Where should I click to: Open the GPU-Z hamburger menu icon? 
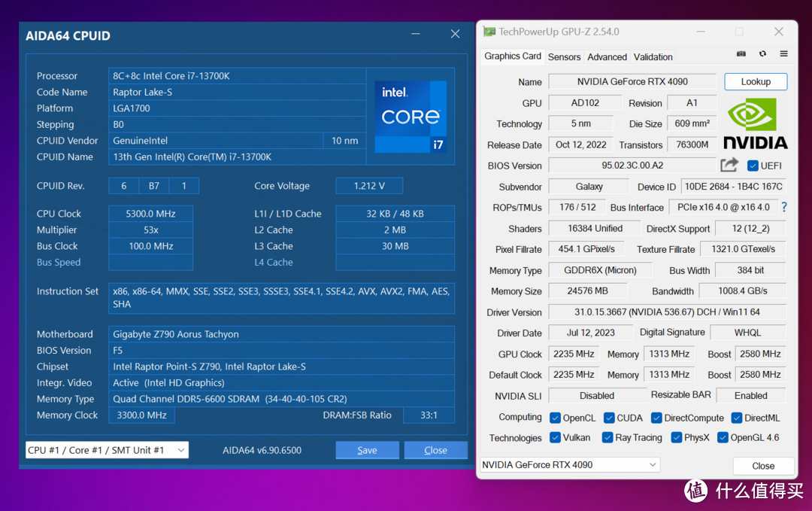784,53
